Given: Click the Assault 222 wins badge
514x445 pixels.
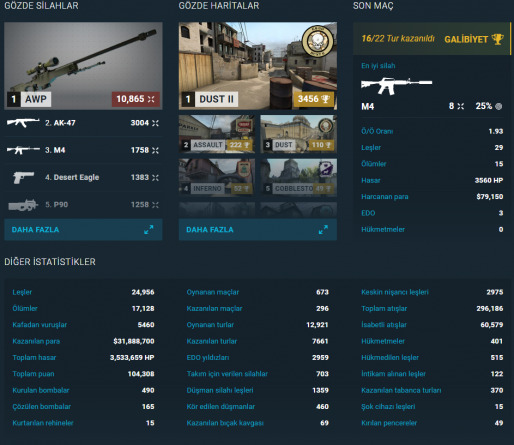Looking at the screenshot, I should point(240,145).
